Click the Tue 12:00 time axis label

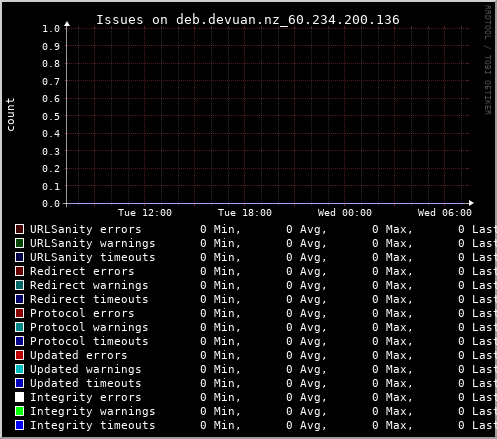coord(145,213)
